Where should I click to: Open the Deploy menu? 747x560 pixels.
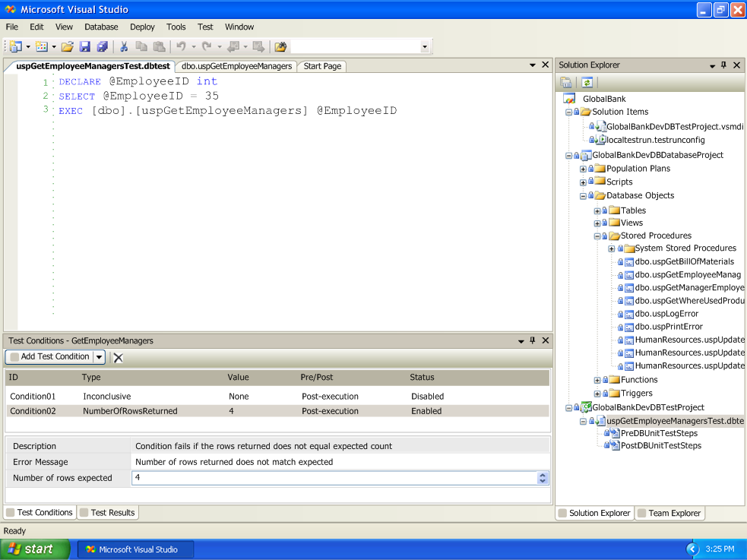pos(142,27)
